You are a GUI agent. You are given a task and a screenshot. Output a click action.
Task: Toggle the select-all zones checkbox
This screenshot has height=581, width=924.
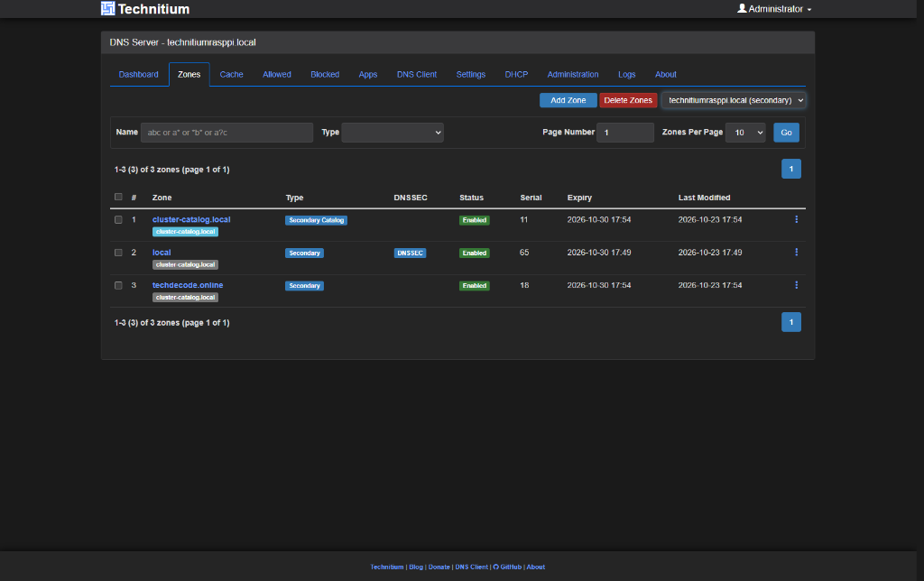118,197
